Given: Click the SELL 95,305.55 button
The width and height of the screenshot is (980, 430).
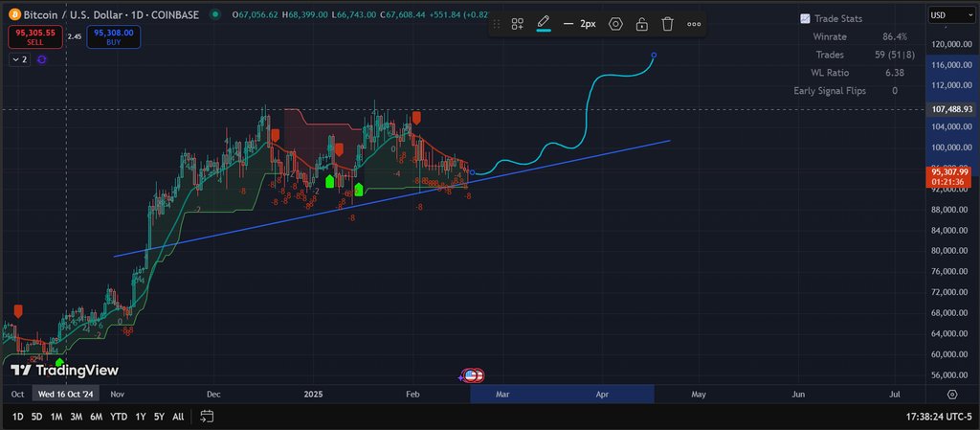Looking at the screenshot, I should (x=35, y=37).
